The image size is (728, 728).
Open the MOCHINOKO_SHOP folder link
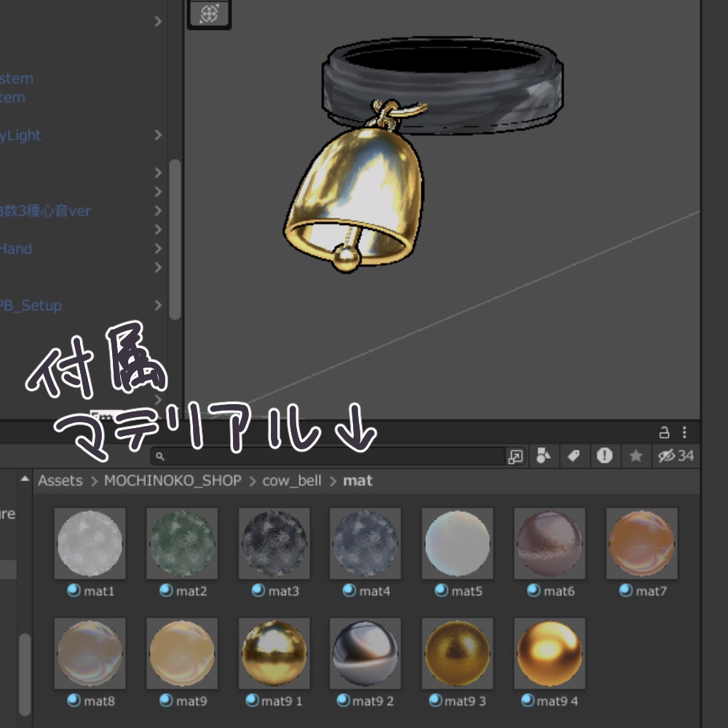pyautogui.click(x=173, y=480)
